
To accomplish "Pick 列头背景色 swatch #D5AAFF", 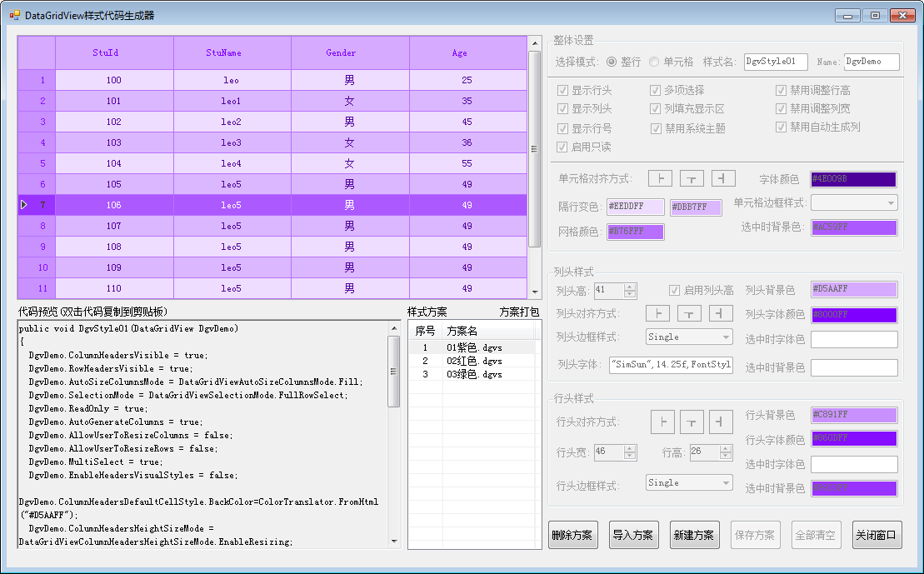I will click(854, 289).
